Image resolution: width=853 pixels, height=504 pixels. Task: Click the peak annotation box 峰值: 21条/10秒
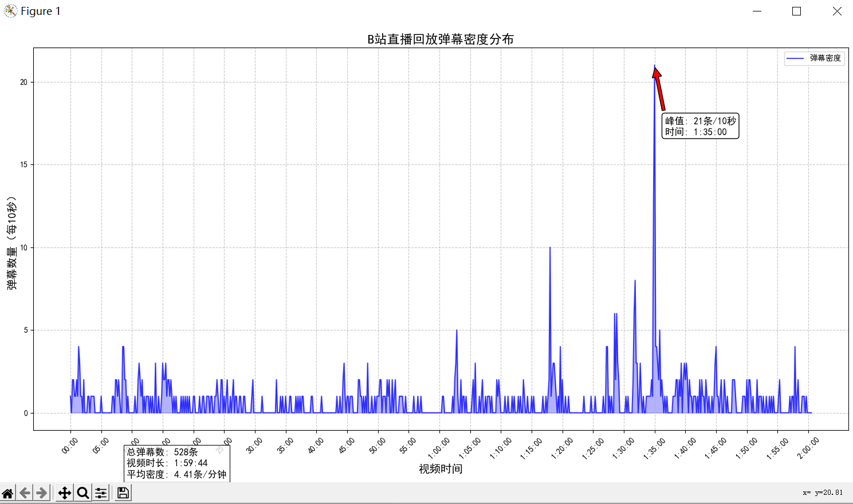pyautogui.click(x=700, y=121)
